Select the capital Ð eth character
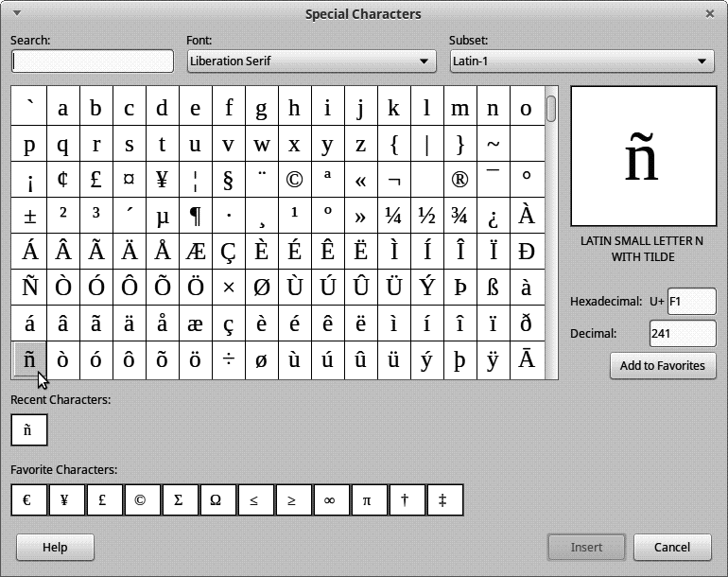Viewport: 728px width, 577px height. (x=526, y=252)
